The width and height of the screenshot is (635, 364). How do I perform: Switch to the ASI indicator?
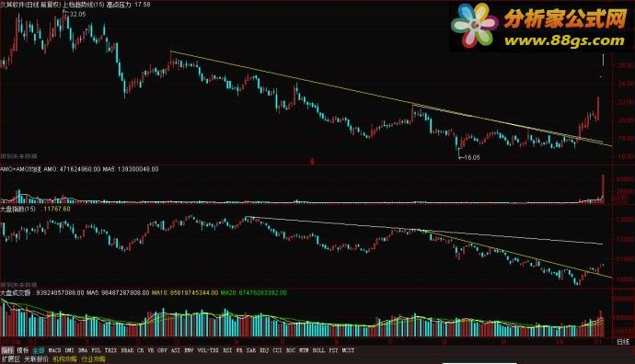[176, 350]
